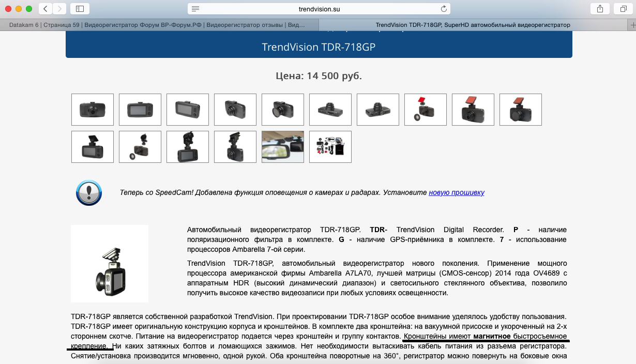
Task: Open thumbnail showing package accessories
Action: (x=330, y=147)
